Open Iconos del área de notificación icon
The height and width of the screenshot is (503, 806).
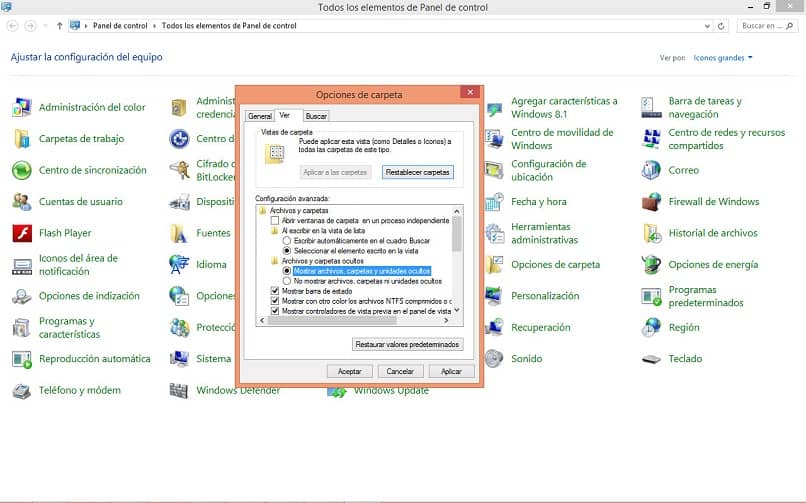point(22,265)
